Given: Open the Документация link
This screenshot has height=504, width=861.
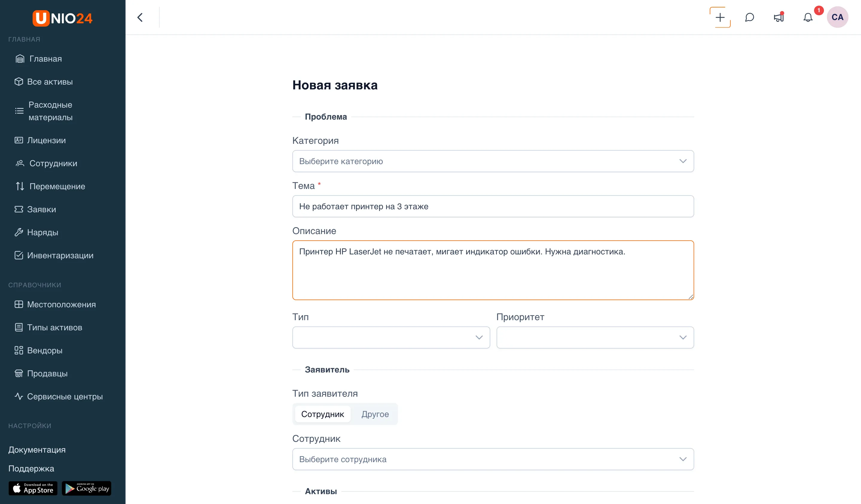Looking at the screenshot, I should click(37, 450).
